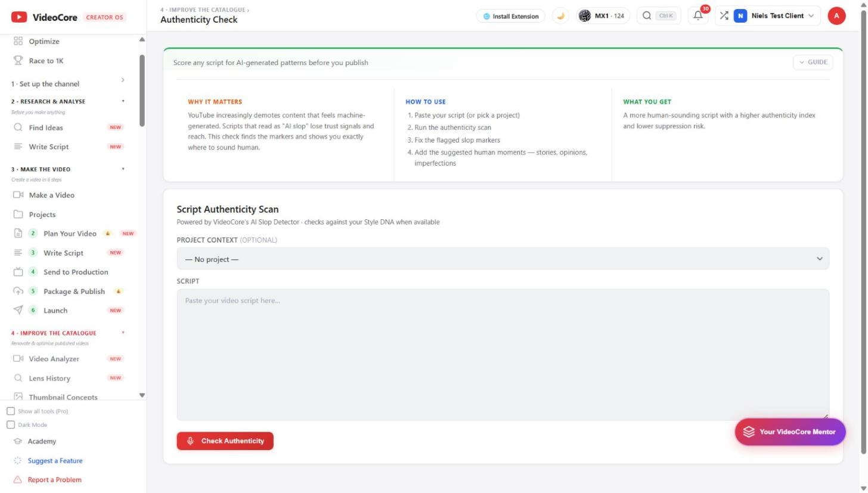
Task: Open Your VideoCore Mentor chat
Action: tap(790, 432)
